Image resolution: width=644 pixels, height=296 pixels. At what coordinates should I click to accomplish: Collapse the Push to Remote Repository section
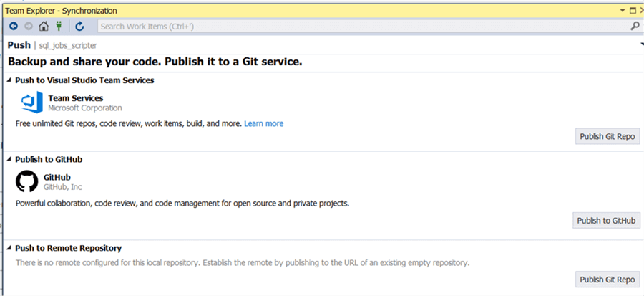point(9,248)
